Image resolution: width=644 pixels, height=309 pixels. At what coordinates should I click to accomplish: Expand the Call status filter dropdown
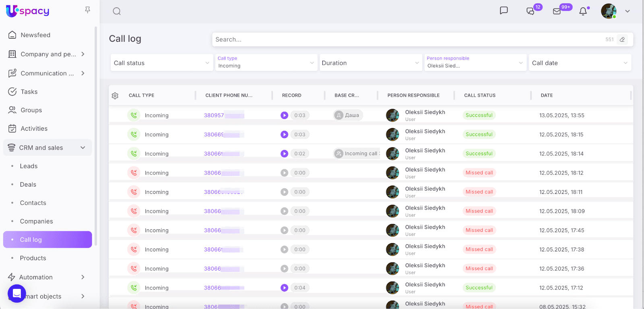(x=161, y=63)
